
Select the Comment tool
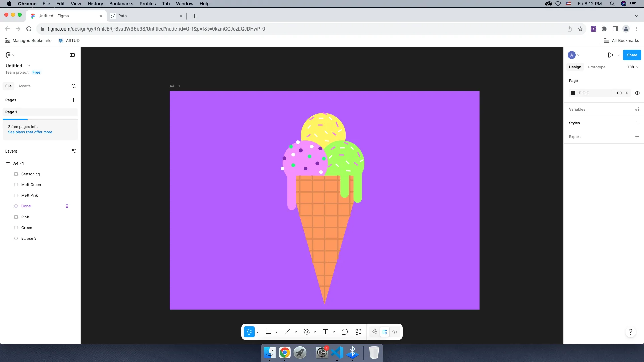[345, 332]
